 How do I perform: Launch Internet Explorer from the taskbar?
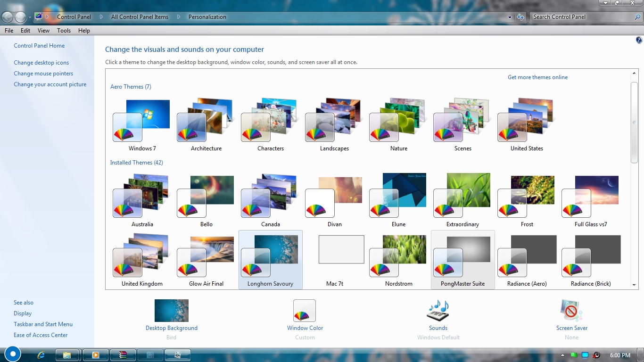tap(41, 355)
